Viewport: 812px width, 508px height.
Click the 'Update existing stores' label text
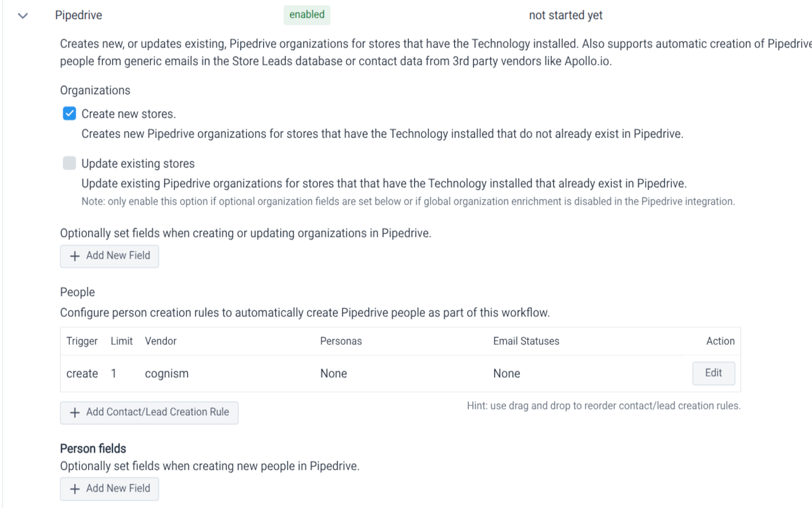[x=138, y=163]
